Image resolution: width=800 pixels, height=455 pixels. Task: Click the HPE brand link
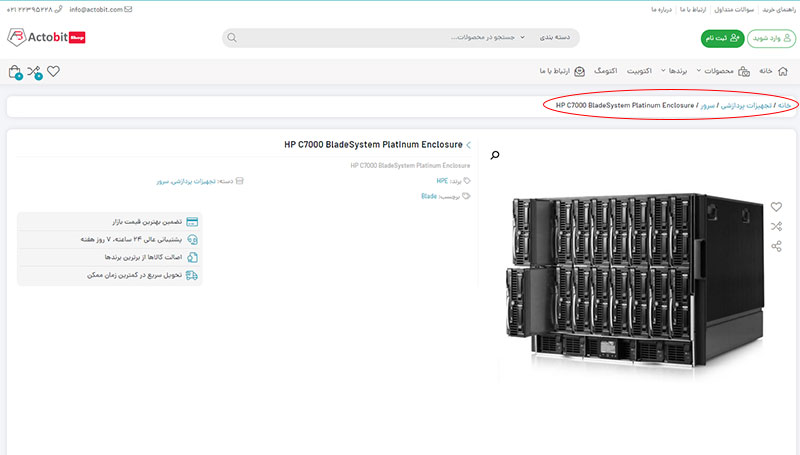pyautogui.click(x=442, y=181)
